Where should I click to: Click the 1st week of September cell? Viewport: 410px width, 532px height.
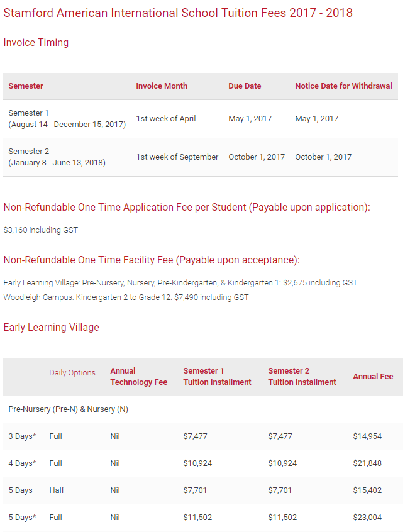click(177, 157)
